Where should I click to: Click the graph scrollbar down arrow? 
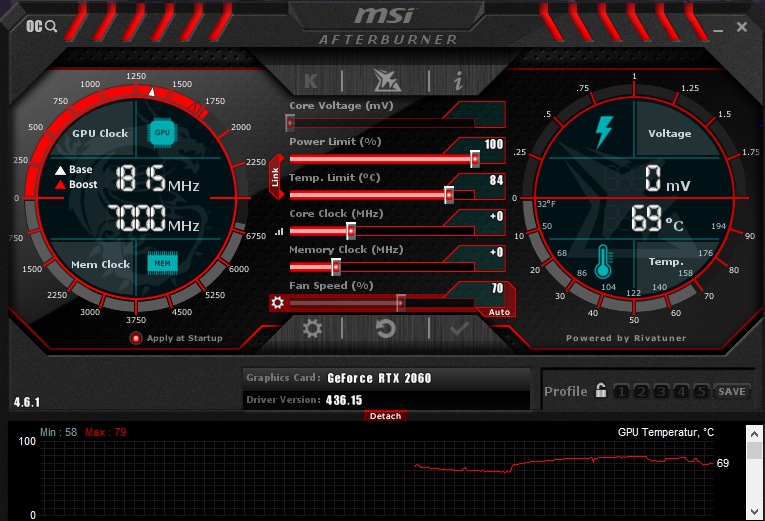click(x=754, y=512)
